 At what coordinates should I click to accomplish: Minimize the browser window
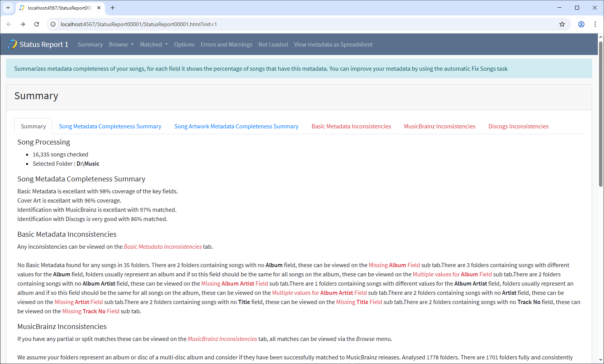click(x=559, y=8)
